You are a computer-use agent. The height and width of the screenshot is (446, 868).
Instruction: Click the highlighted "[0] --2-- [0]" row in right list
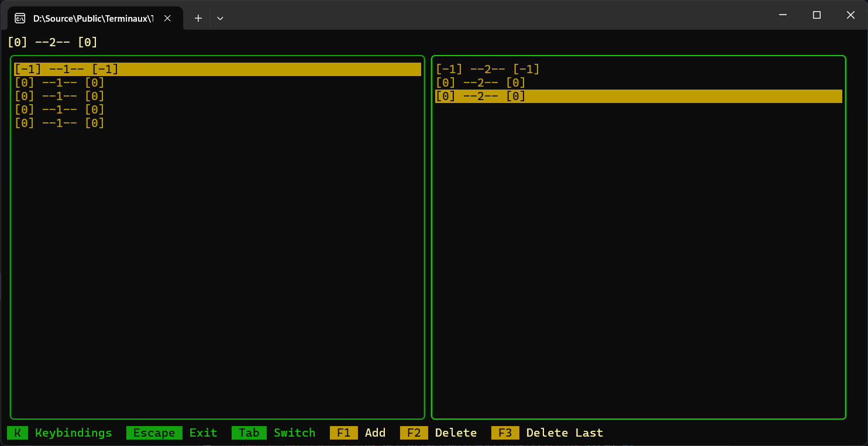(x=639, y=96)
